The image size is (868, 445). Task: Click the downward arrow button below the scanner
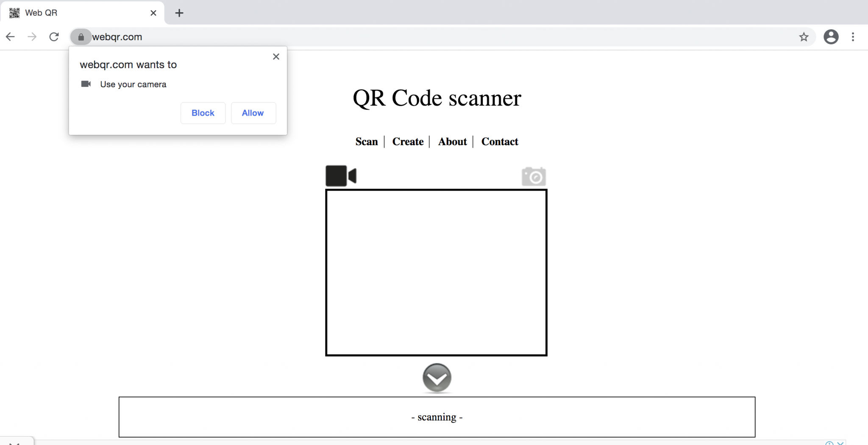(437, 378)
